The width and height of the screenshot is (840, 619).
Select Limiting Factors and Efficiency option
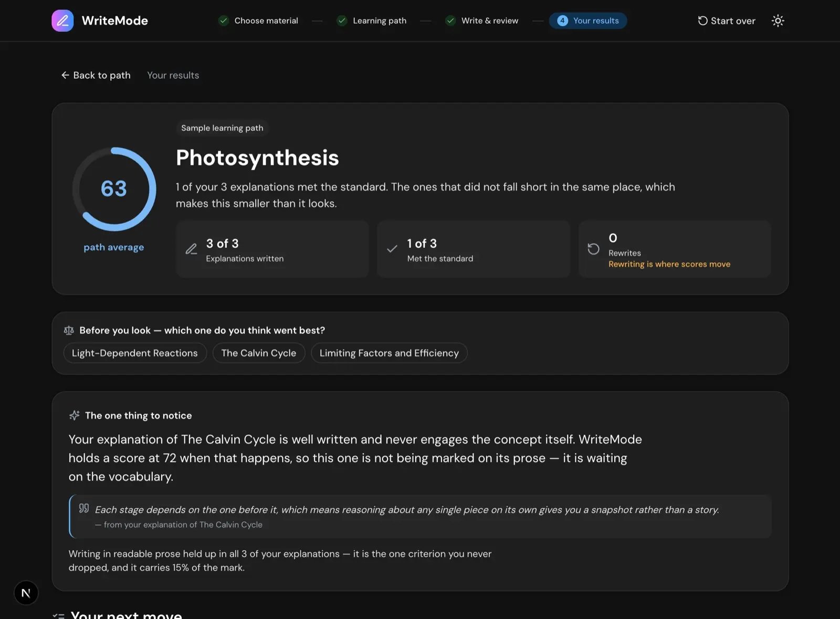(389, 353)
